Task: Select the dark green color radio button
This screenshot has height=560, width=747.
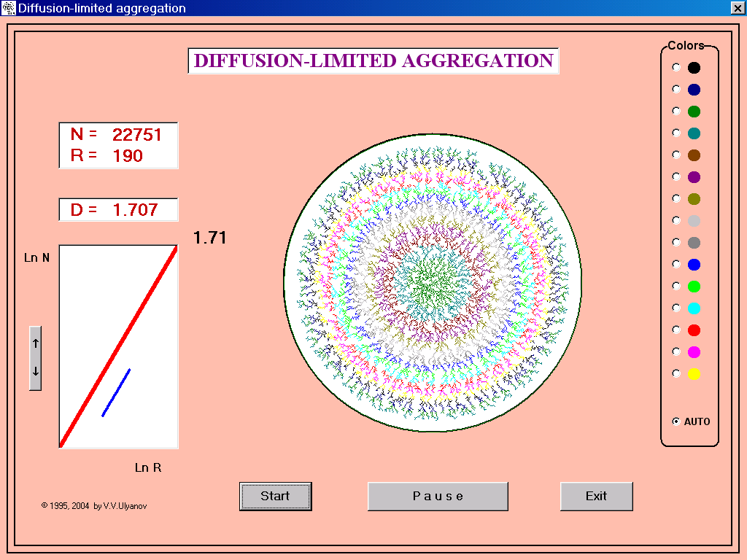Action: tap(676, 111)
